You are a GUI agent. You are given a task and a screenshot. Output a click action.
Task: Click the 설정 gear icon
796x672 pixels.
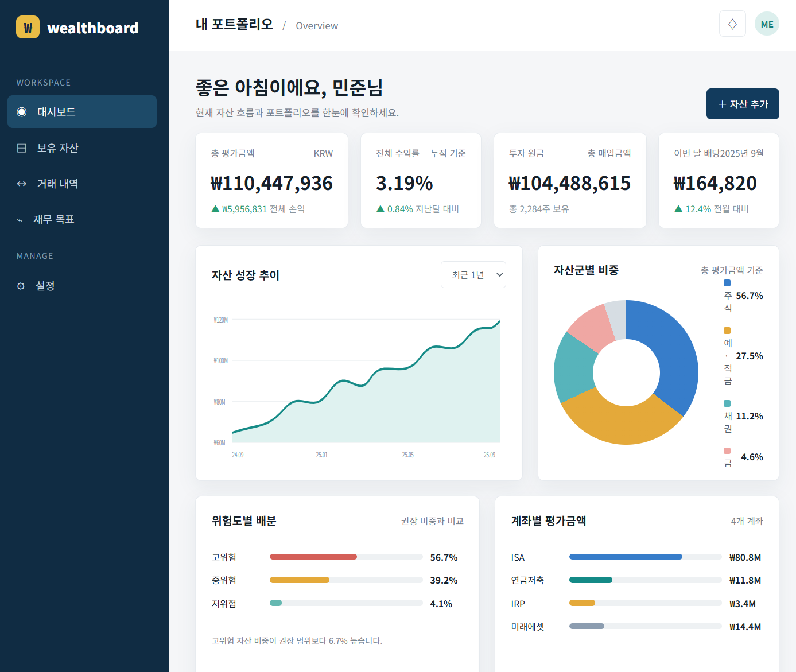pyautogui.click(x=21, y=286)
